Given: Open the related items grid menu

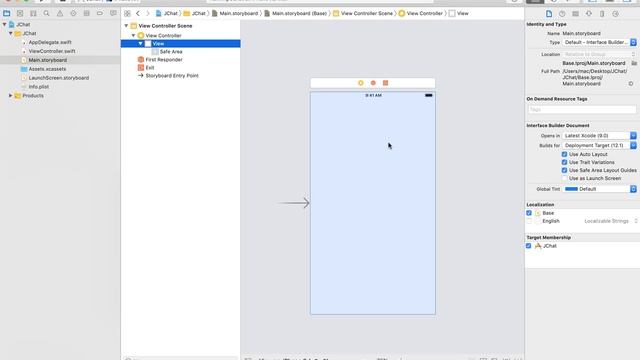Looking at the screenshot, I should pyautogui.click(x=127, y=13).
